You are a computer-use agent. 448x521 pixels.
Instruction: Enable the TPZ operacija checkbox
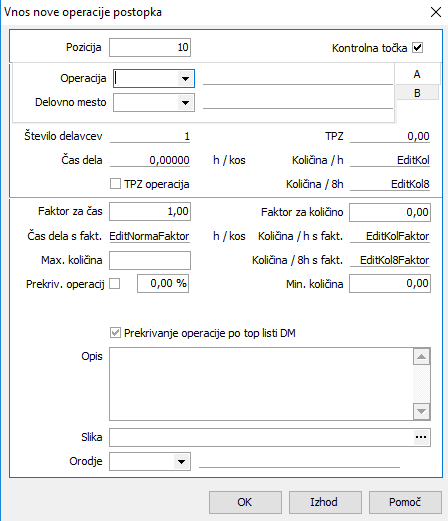(x=115, y=184)
